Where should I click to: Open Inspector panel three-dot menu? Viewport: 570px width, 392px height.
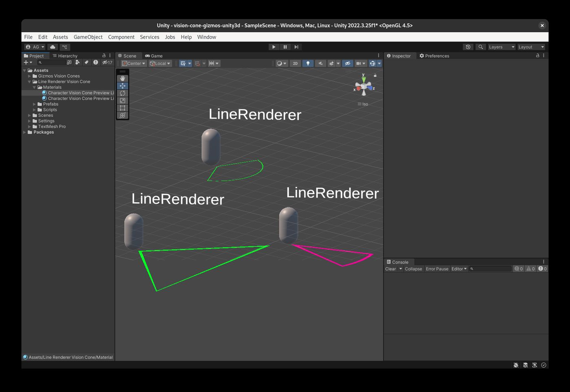tap(544, 56)
